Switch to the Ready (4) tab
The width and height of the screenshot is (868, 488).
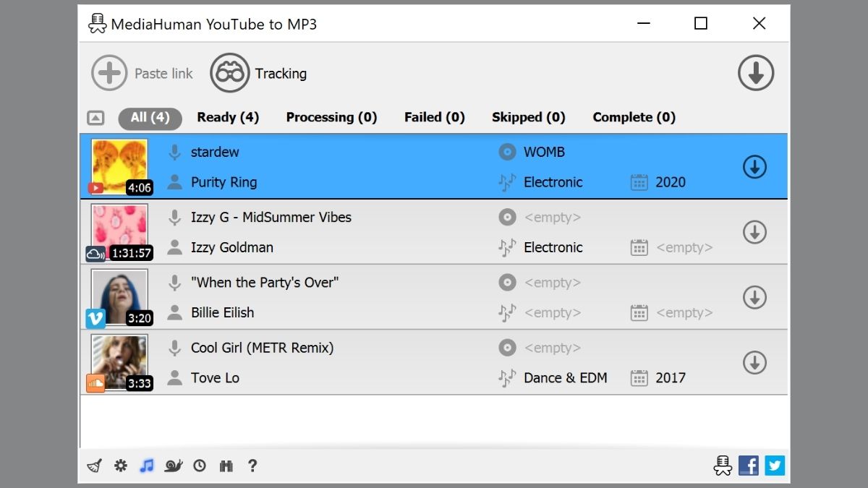pos(227,116)
